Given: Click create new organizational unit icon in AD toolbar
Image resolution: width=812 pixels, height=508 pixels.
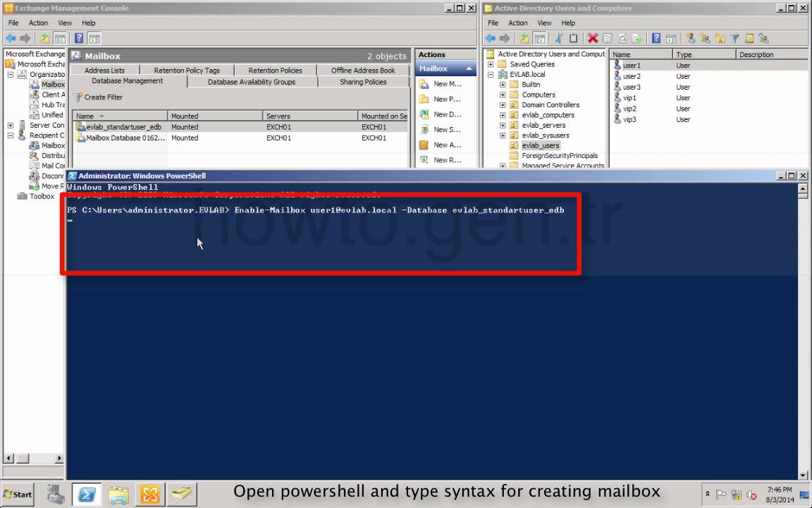Looking at the screenshot, I should [x=720, y=38].
